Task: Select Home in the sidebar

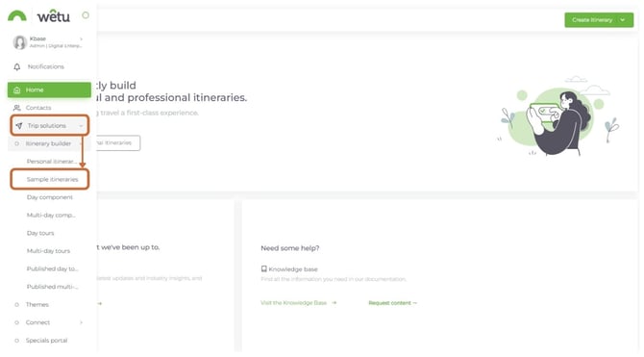Action: pyautogui.click(x=49, y=89)
